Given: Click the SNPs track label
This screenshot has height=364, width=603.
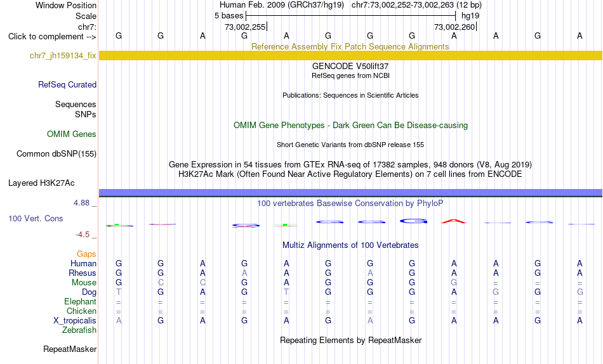Looking at the screenshot, I should pyautogui.click(x=86, y=114).
